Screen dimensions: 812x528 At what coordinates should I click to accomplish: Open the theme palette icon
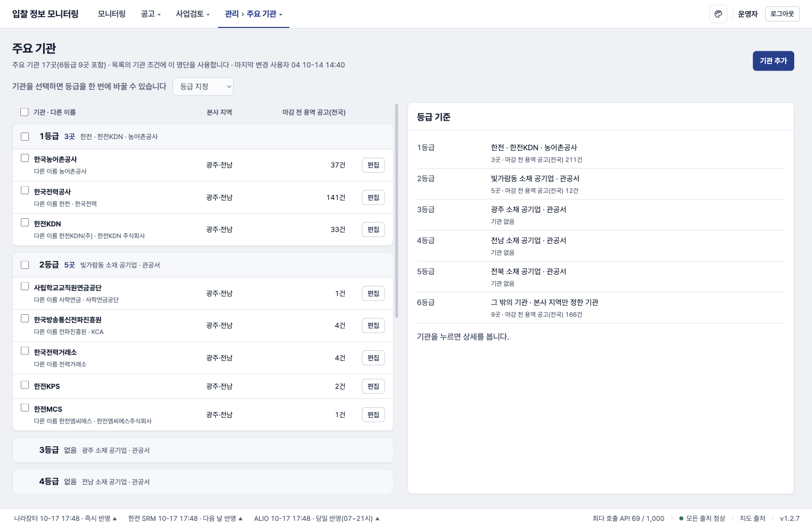point(718,14)
